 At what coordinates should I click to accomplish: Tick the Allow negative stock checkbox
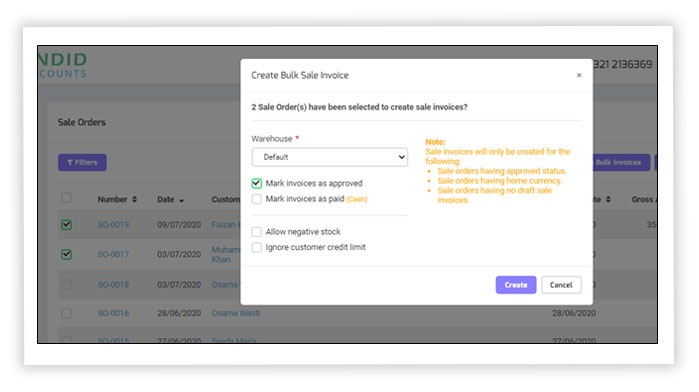point(256,232)
